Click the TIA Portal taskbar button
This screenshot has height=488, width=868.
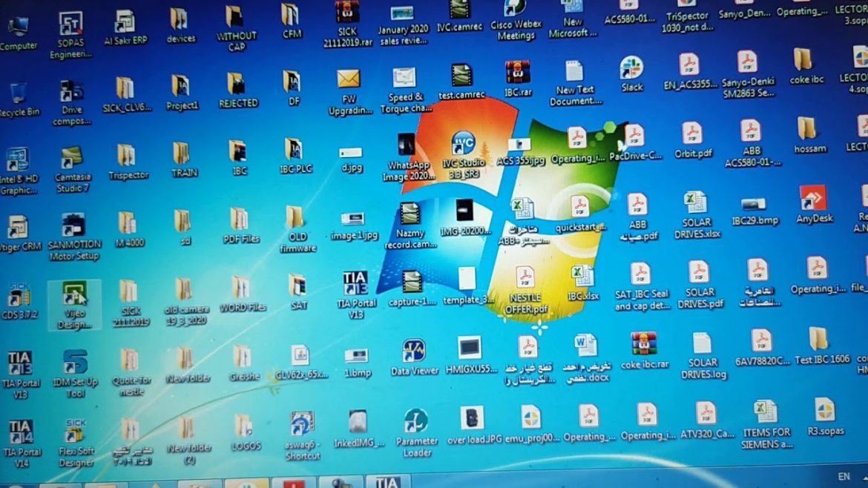(x=387, y=482)
